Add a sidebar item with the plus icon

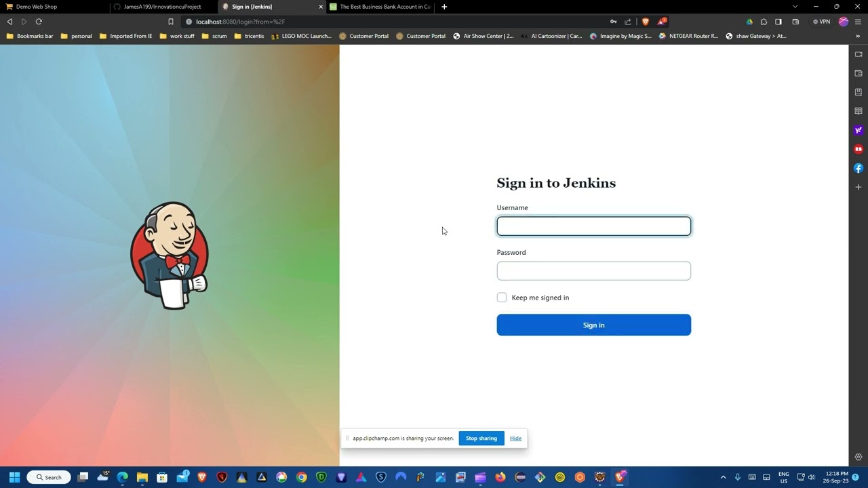click(x=858, y=187)
